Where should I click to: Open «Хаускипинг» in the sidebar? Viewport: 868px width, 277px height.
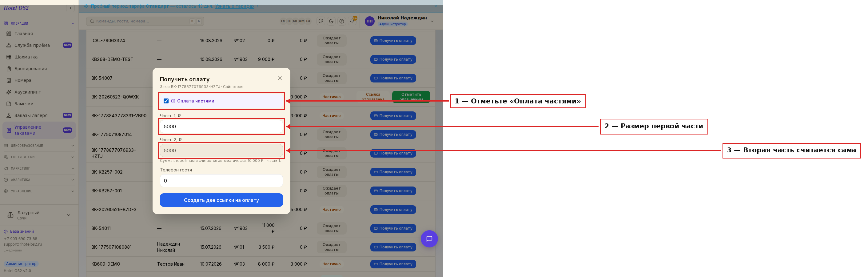pyautogui.click(x=39, y=92)
